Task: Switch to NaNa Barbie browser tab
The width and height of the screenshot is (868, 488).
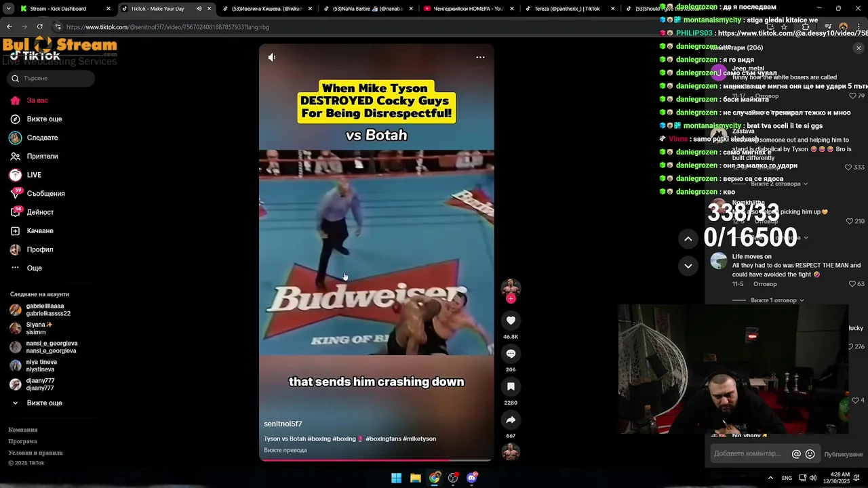Action: tap(368, 9)
